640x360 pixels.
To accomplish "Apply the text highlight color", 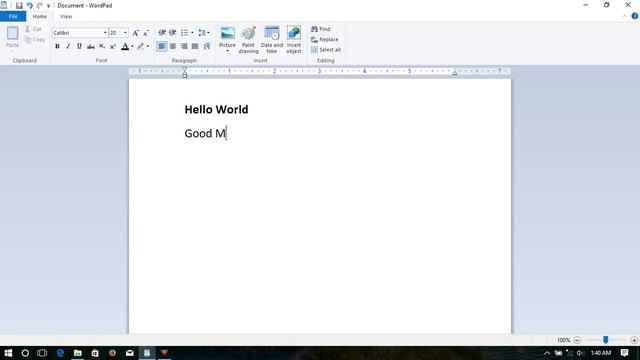I will pos(141,46).
